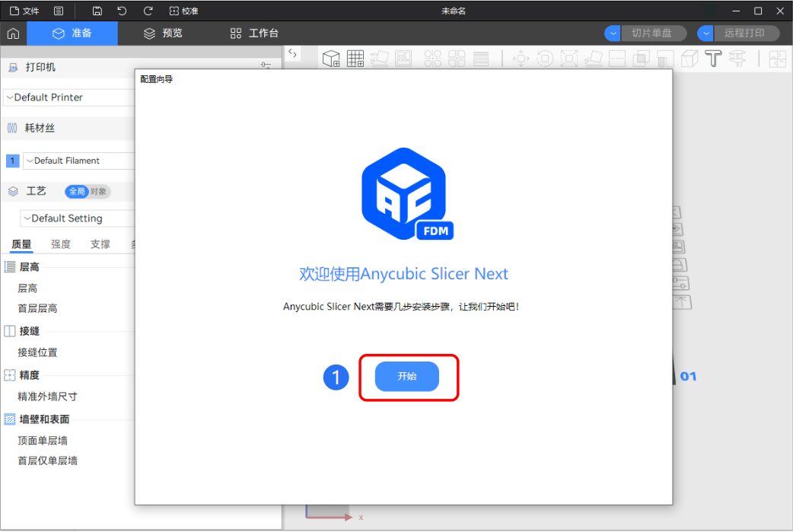Select the seam painting cube icon
This screenshot has width=793, height=532.
point(689,59)
